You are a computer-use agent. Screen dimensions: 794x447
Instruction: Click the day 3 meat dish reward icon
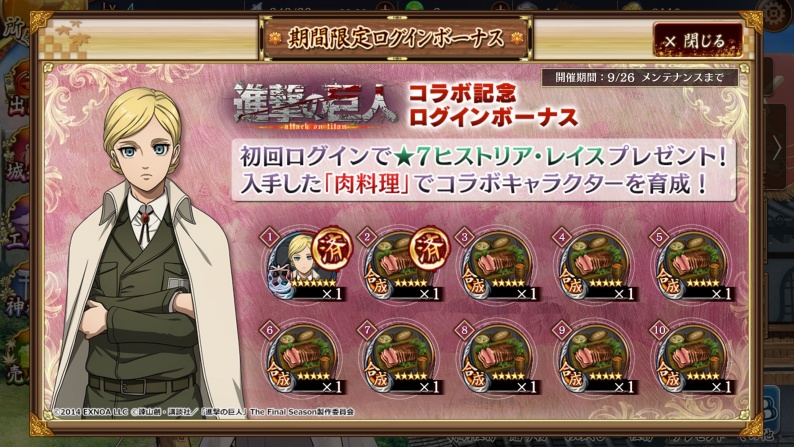[x=498, y=266]
